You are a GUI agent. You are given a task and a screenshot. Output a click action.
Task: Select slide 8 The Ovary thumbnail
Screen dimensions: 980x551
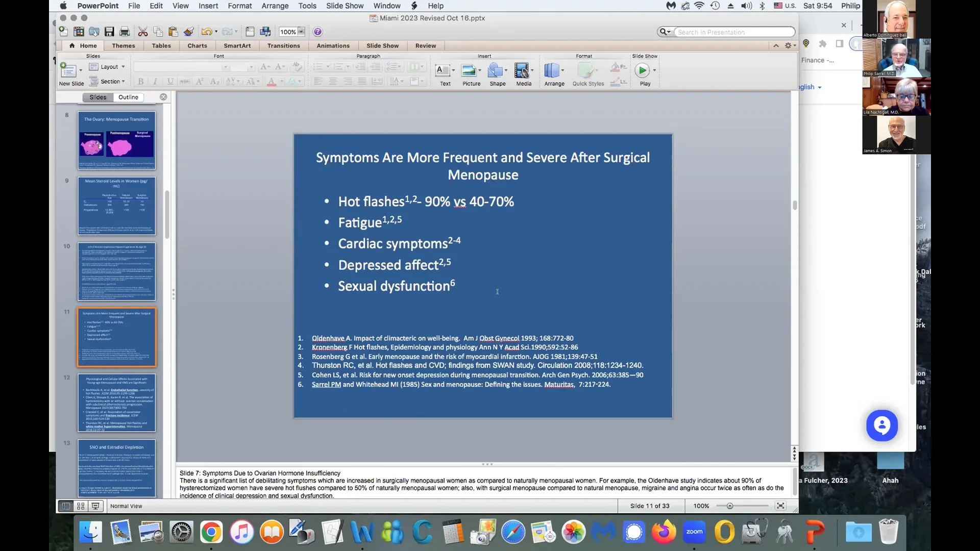[116, 140]
